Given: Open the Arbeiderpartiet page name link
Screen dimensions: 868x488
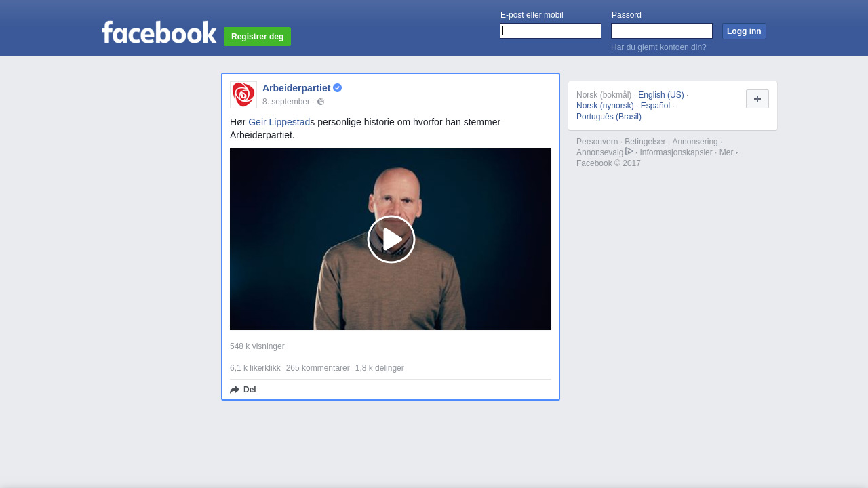Looking at the screenshot, I should click(x=296, y=88).
